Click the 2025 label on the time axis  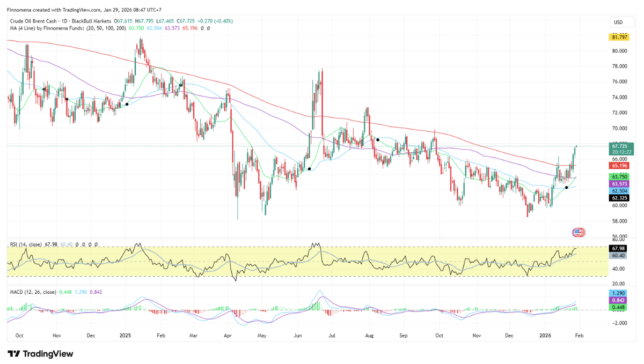click(x=126, y=335)
